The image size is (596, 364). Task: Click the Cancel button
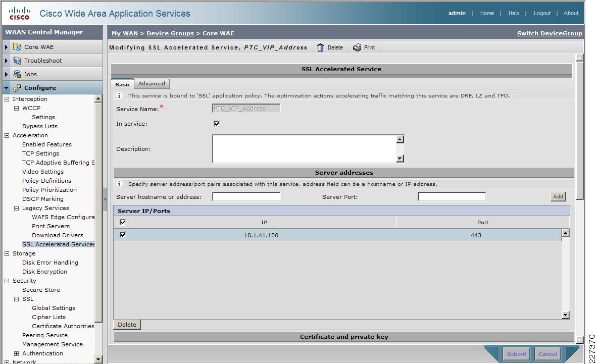coord(548,354)
